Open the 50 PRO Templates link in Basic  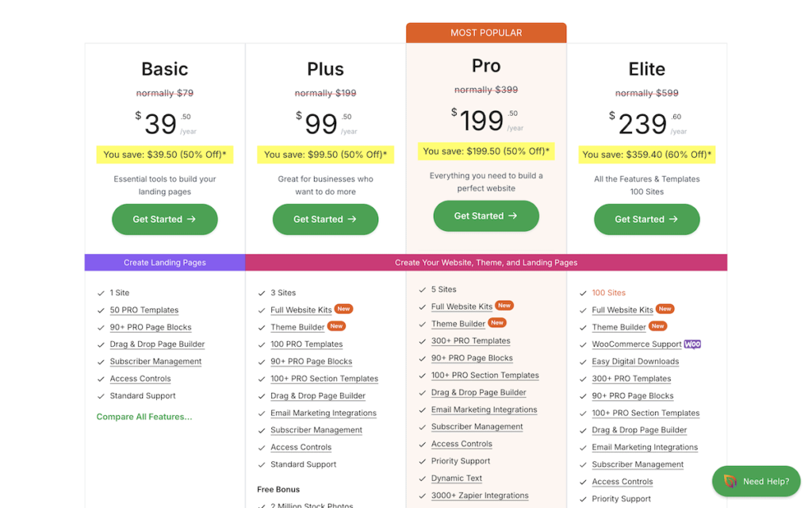click(x=144, y=310)
